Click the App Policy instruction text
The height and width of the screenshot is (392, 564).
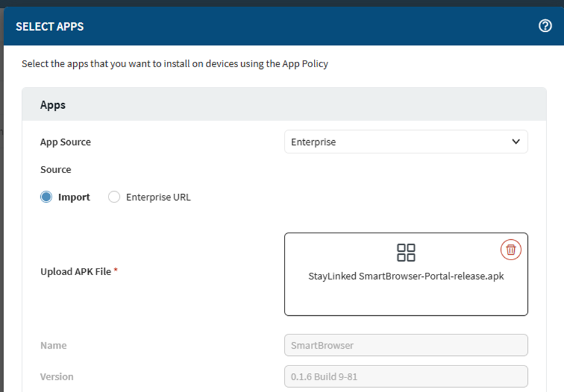click(x=175, y=64)
